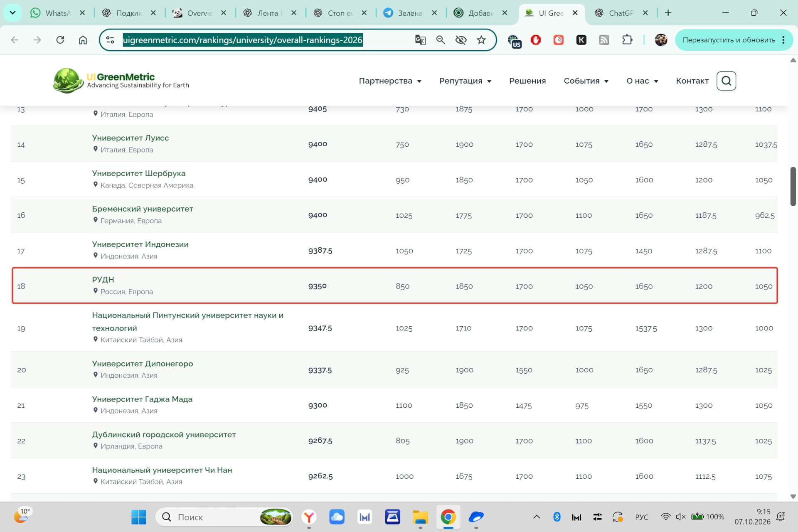Viewport: 798px width, 532px height.
Task: Expand the События dropdown menu
Action: (586, 81)
